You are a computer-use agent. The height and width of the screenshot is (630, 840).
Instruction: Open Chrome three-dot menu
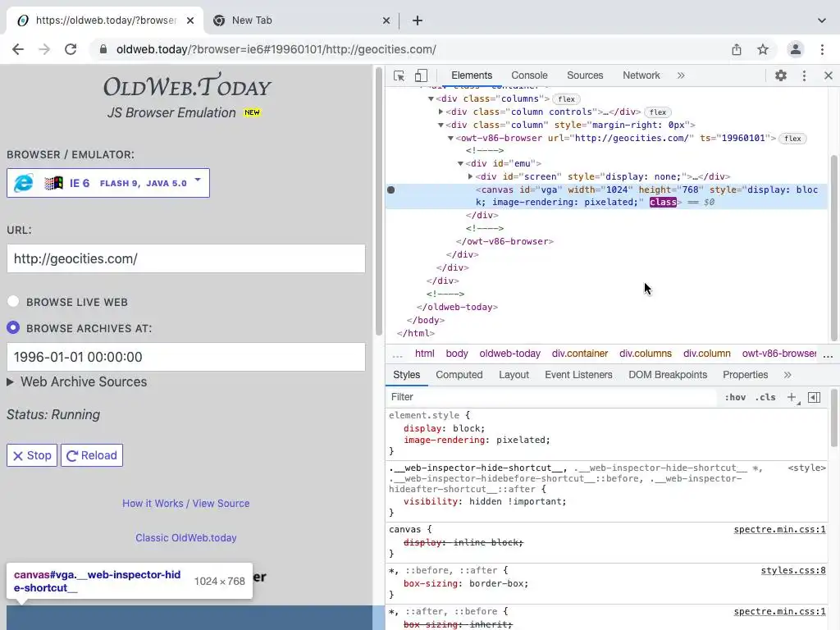tap(822, 49)
